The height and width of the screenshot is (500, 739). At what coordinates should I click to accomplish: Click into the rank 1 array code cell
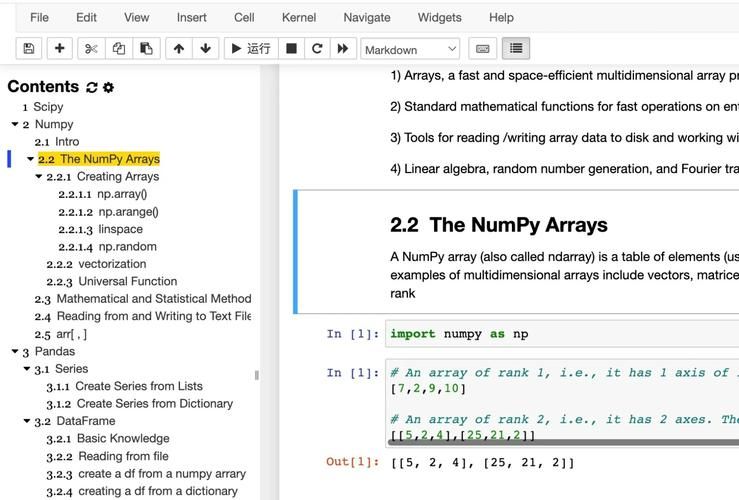tap(562, 403)
